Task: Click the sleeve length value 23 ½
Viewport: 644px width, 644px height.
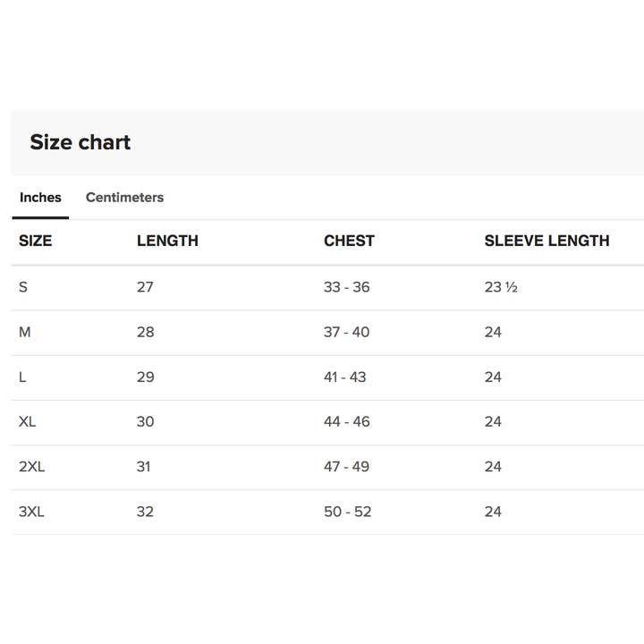Action: (501, 287)
